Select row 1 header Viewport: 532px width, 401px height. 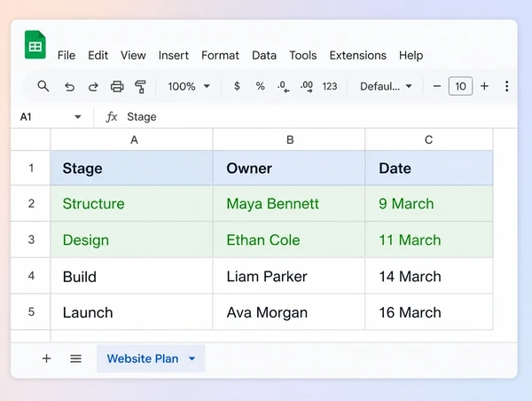click(x=30, y=168)
